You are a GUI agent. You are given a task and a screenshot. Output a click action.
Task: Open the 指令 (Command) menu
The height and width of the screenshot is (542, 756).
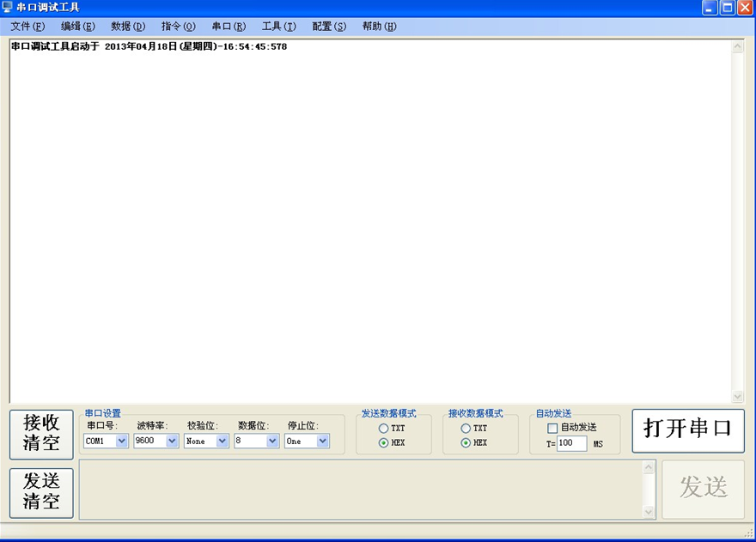click(x=177, y=27)
